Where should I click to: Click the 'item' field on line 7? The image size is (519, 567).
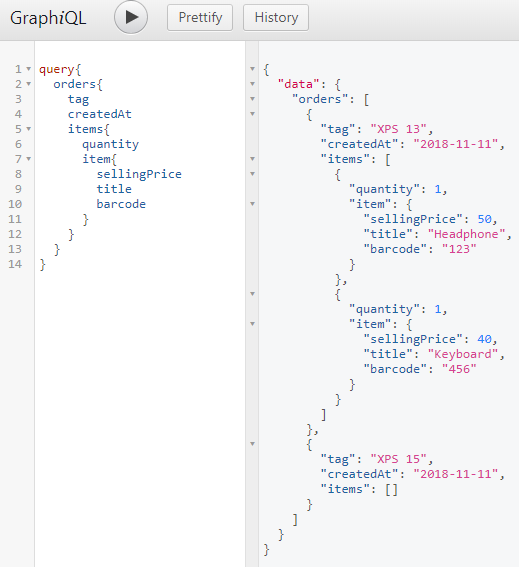(x=96, y=159)
